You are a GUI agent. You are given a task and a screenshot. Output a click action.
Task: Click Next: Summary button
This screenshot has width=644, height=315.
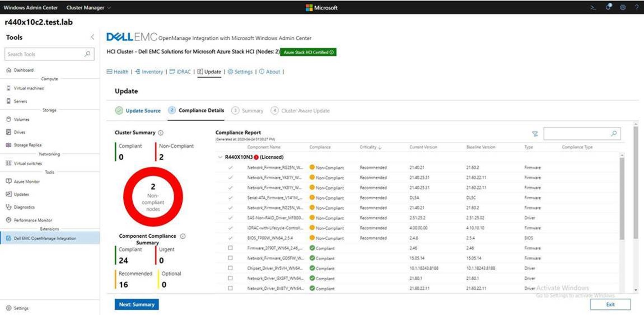[137, 304]
